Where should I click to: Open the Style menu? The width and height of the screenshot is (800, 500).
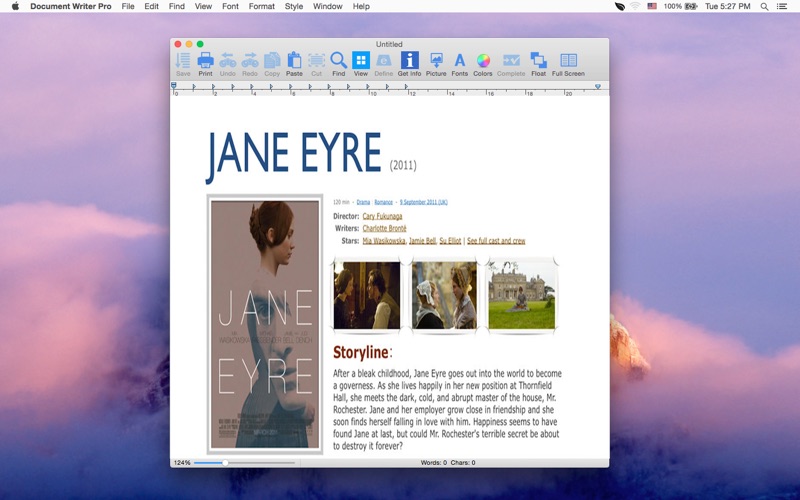[x=294, y=6]
